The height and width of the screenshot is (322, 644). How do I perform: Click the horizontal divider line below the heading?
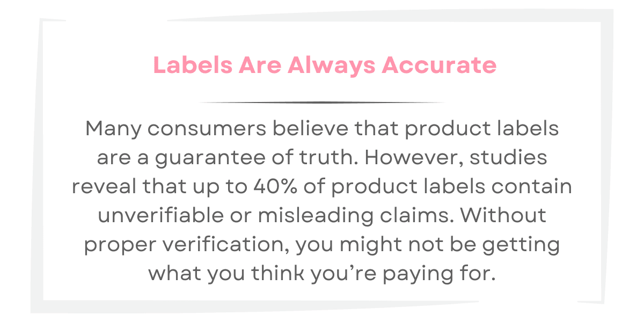pyautogui.click(x=322, y=102)
